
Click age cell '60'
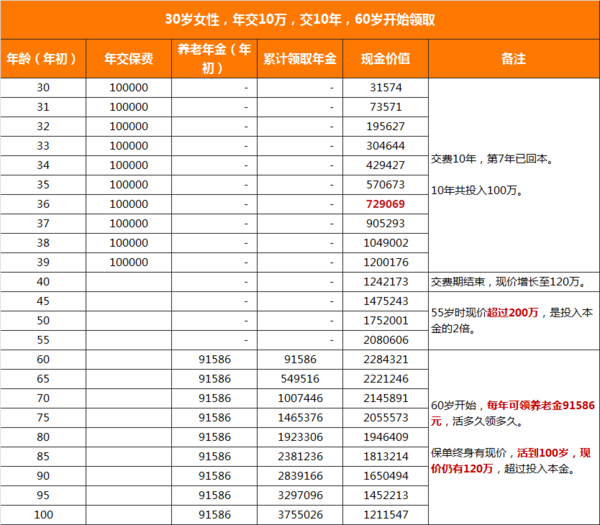[x=43, y=360]
